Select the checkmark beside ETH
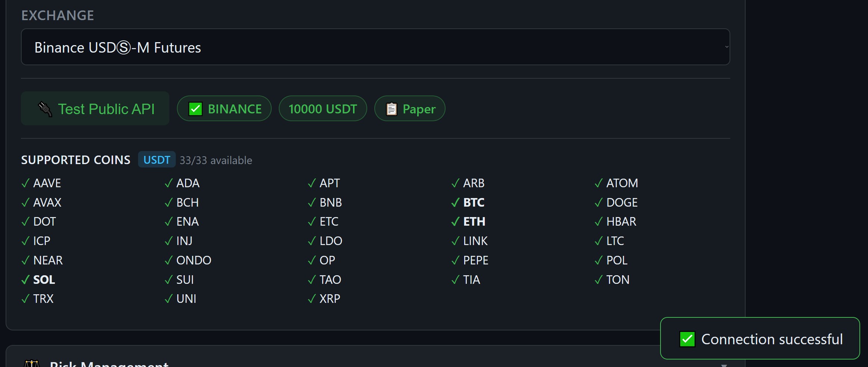The width and height of the screenshot is (868, 367). 455,221
